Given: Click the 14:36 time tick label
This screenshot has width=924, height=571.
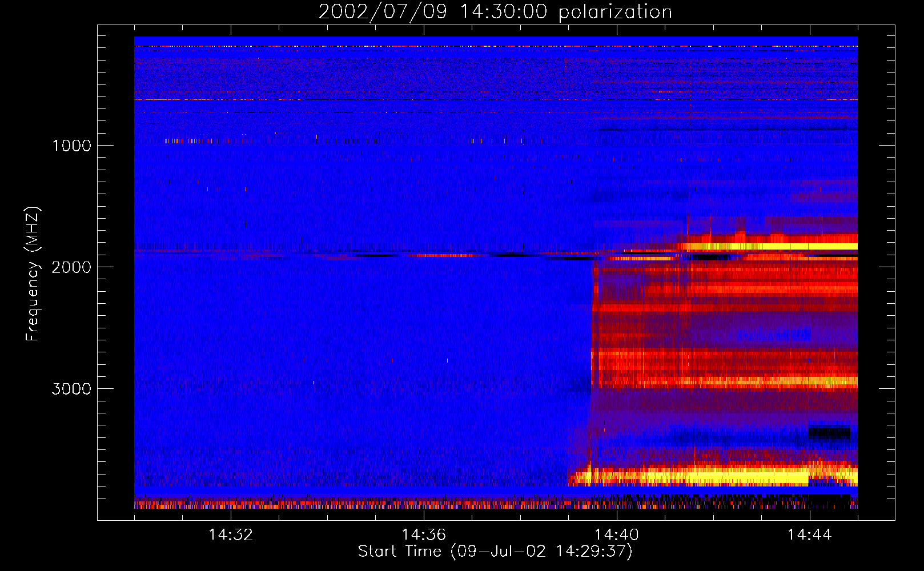Looking at the screenshot, I should tap(424, 535).
